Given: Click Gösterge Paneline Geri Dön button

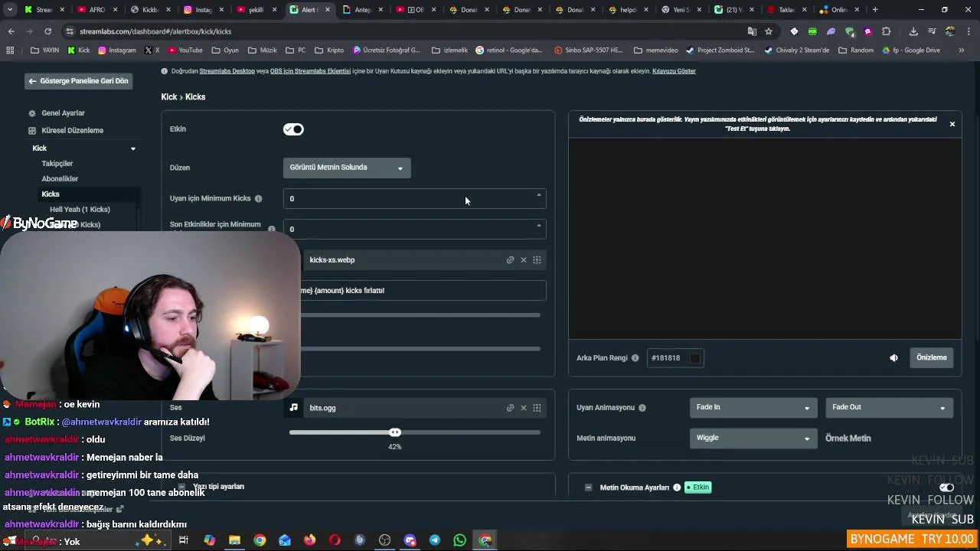Looking at the screenshot, I should pyautogui.click(x=78, y=81).
